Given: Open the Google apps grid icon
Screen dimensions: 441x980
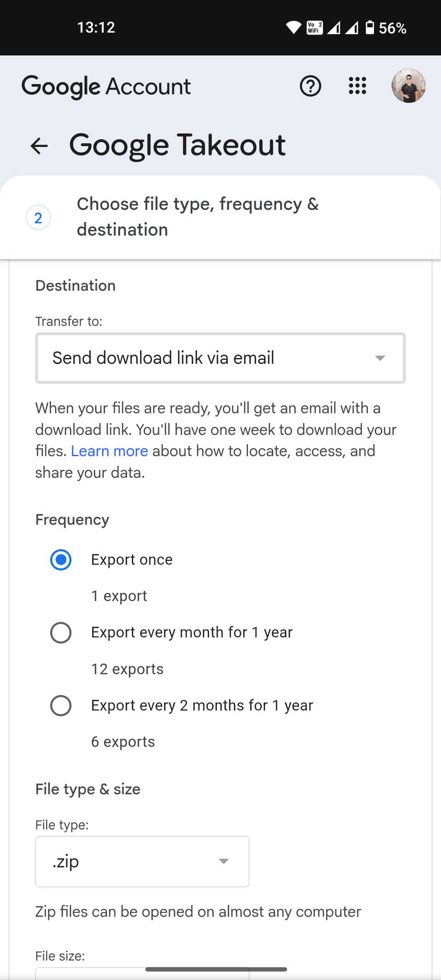Looking at the screenshot, I should [x=357, y=86].
